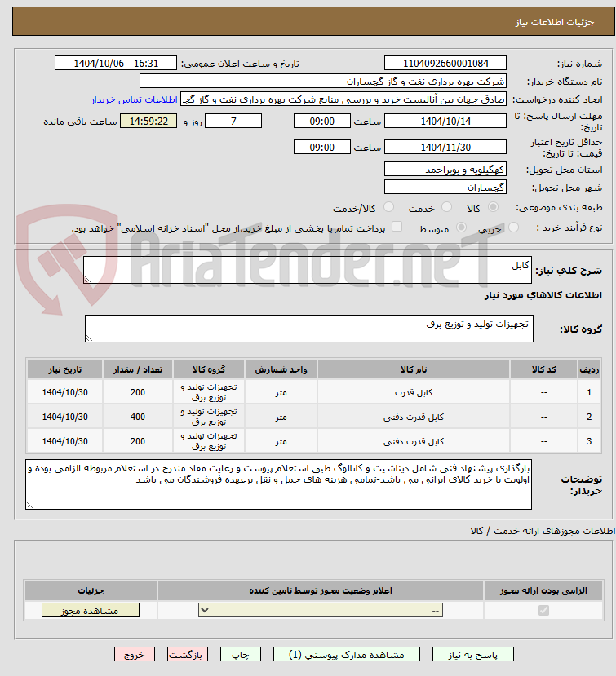Click the delivery province field کهگیلویه و بویراحمد
Viewport: 616px width, 676px height.
pyautogui.click(x=445, y=170)
